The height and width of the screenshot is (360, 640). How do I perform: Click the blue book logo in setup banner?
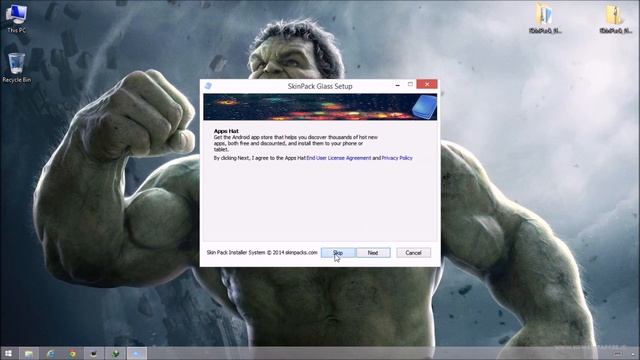click(424, 107)
